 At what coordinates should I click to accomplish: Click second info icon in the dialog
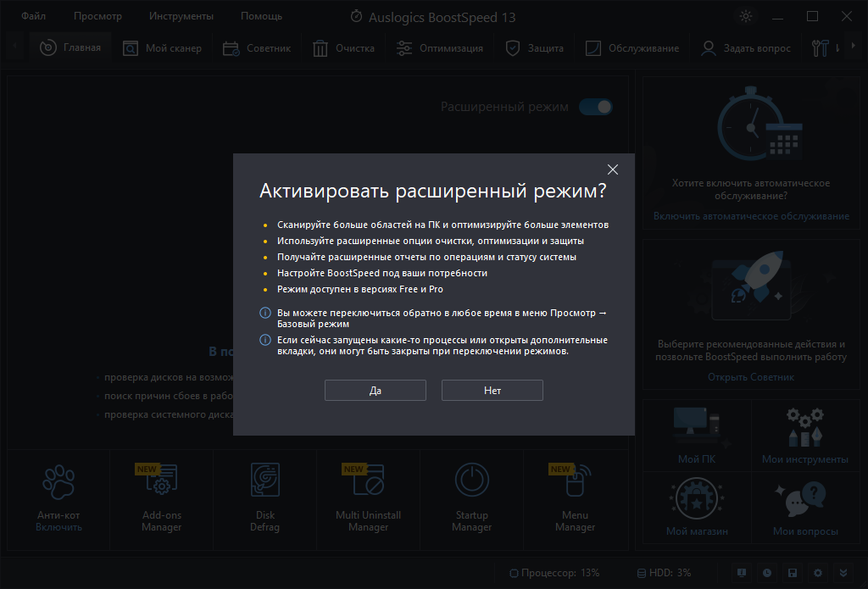(x=265, y=340)
